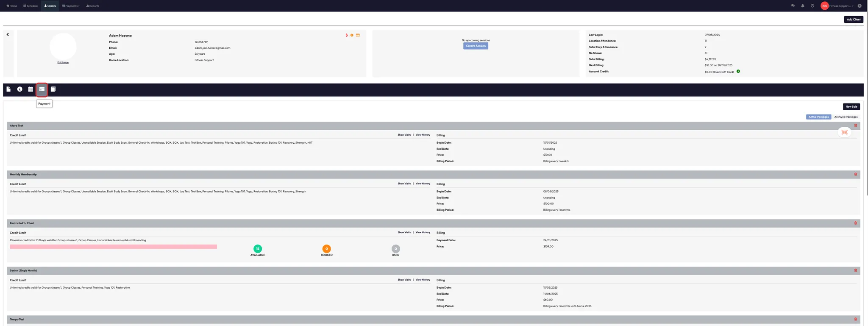Delete the Monthly Membership package via trash icon
The image size is (868, 326).
(x=855, y=174)
